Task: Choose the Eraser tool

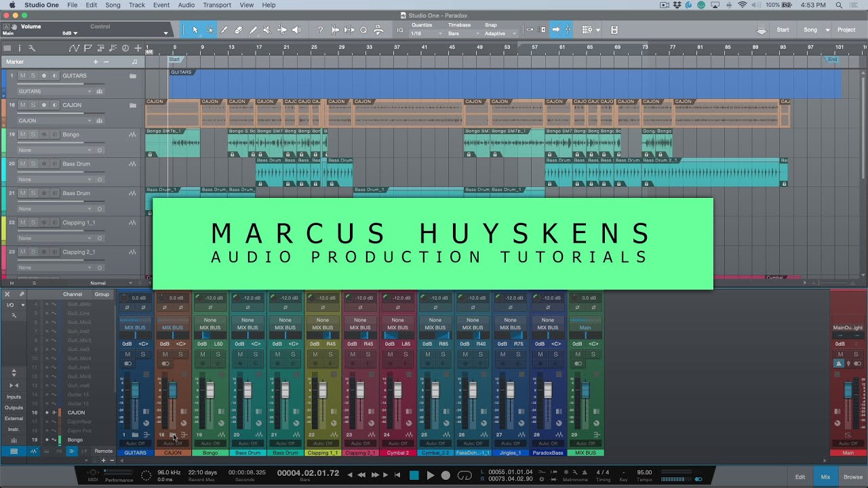Action: click(239, 30)
